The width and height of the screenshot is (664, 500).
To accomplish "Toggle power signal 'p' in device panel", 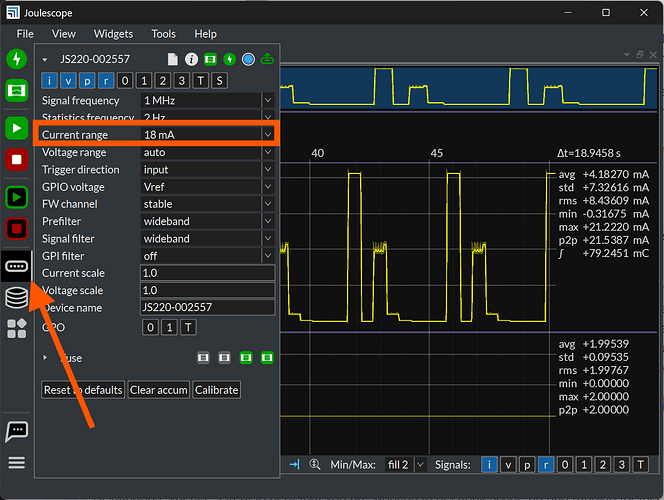I will coord(87,80).
